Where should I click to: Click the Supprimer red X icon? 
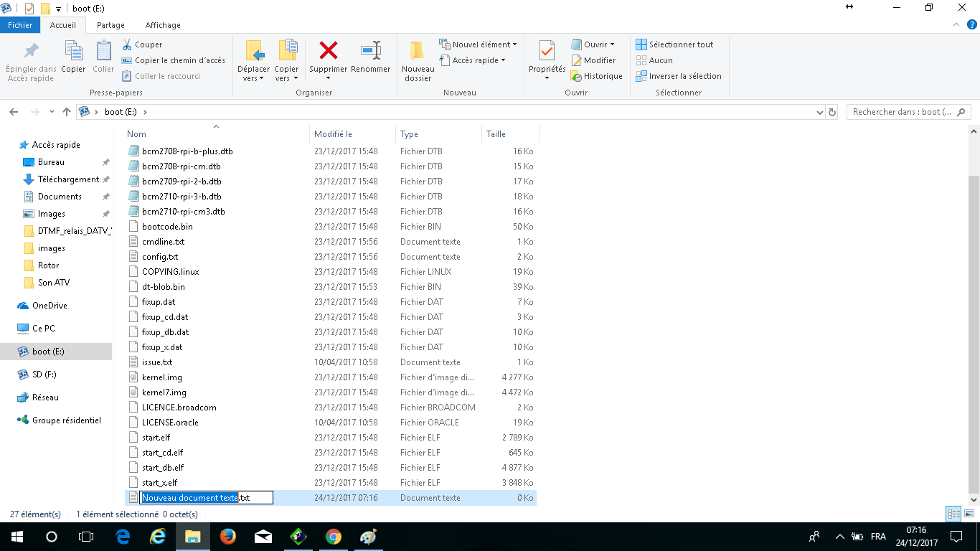328,51
